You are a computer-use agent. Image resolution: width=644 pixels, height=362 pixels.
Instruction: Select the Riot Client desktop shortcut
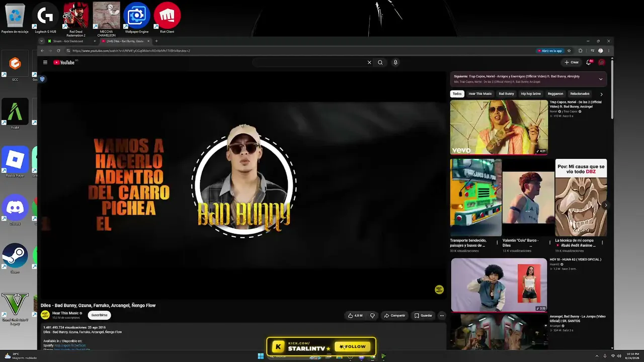click(x=167, y=19)
